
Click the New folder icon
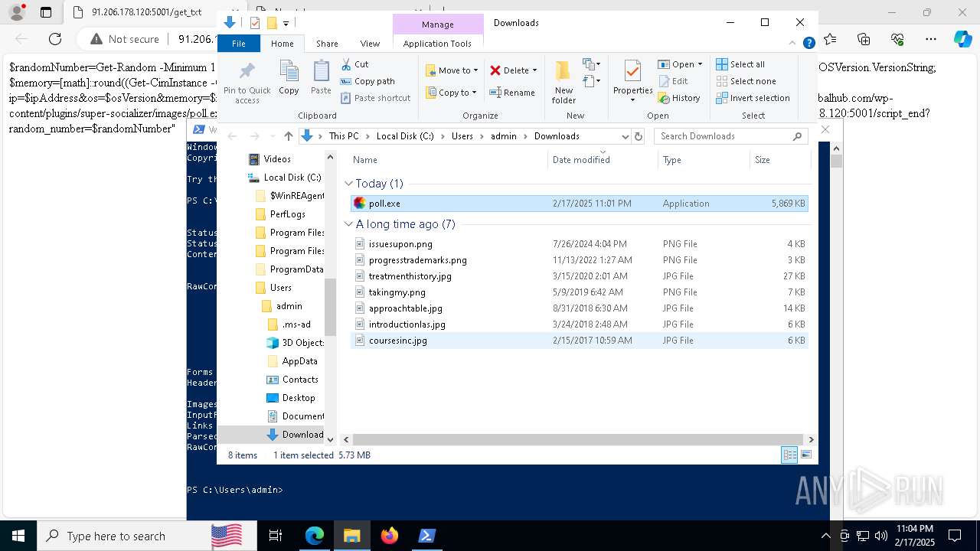[563, 71]
